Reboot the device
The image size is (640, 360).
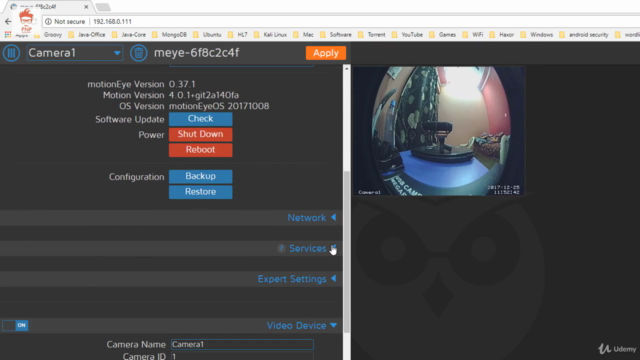coord(200,150)
